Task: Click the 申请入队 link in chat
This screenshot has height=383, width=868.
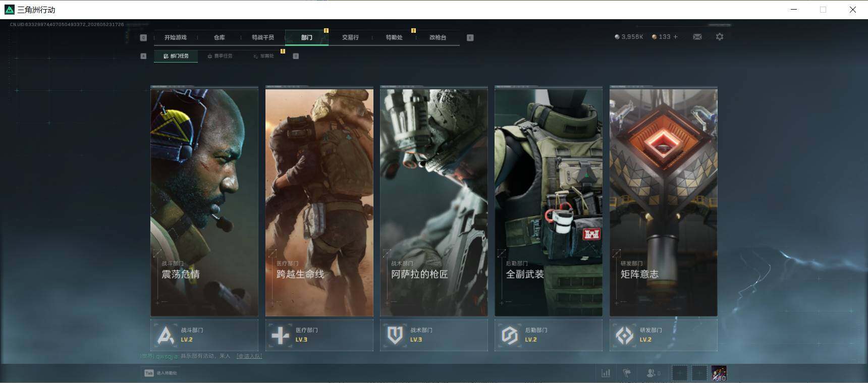Action: coord(249,356)
